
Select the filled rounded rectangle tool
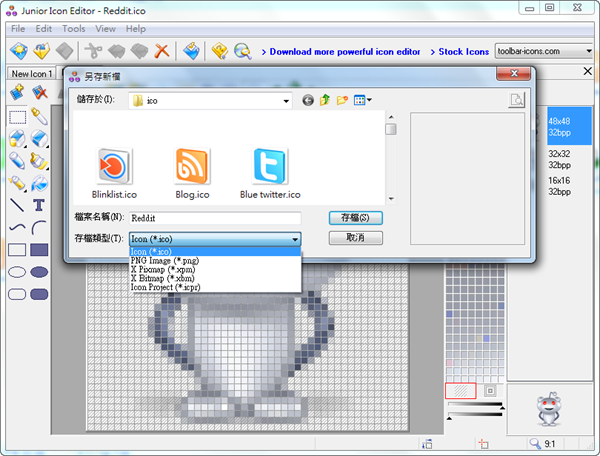(x=39, y=294)
